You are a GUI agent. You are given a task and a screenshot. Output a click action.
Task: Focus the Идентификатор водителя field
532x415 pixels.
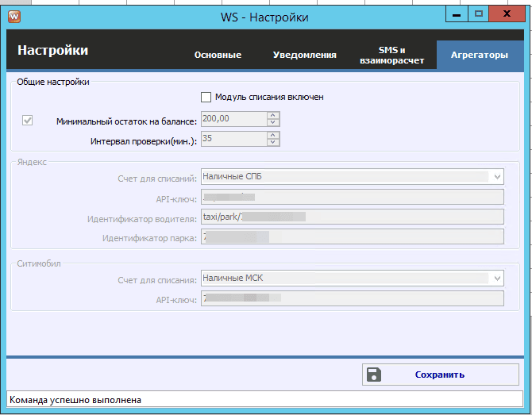[353, 217]
